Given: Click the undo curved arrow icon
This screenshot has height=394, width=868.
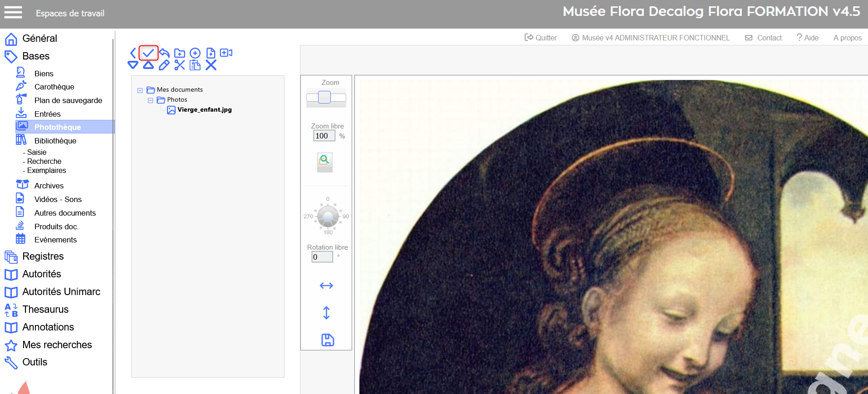Looking at the screenshot, I should (164, 53).
